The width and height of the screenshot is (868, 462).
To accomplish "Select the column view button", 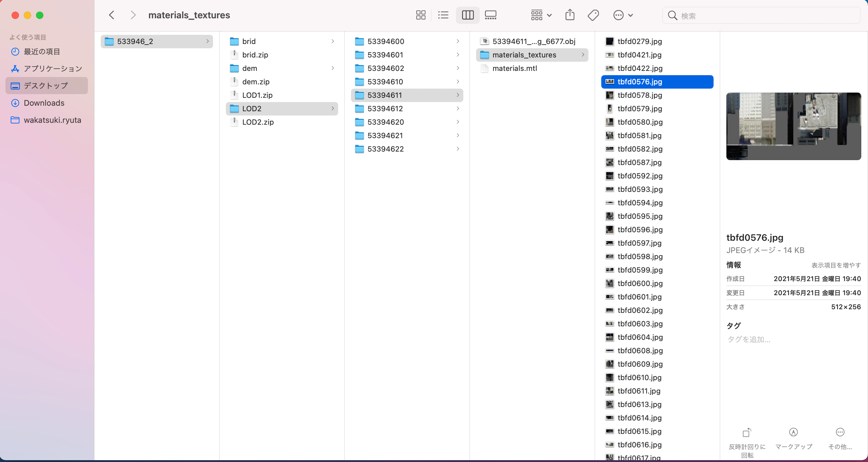I will click(468, 15).
